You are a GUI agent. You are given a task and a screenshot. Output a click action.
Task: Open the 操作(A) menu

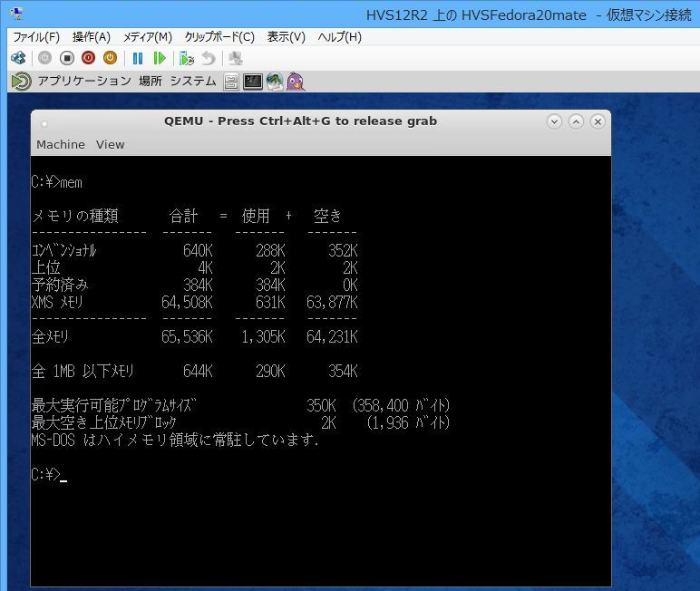(91, 37)
